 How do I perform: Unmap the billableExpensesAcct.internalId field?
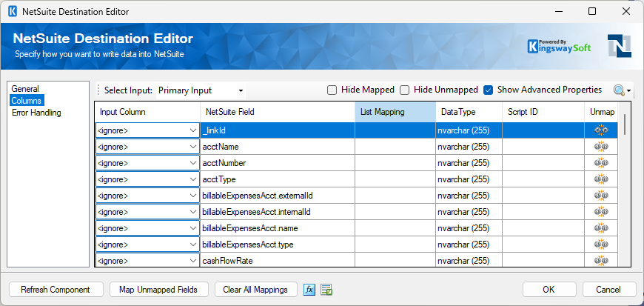click(x=601, y=212)
